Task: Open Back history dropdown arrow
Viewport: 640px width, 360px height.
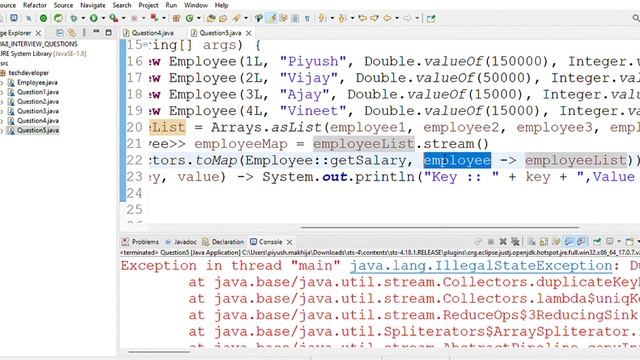Action: (x=397, y=18)
